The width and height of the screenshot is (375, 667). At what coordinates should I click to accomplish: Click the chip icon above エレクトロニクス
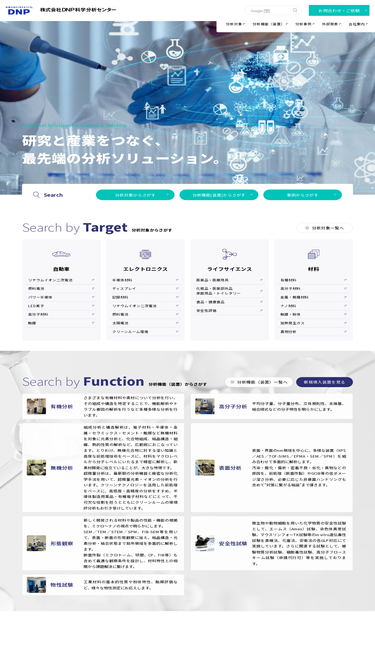145,254
